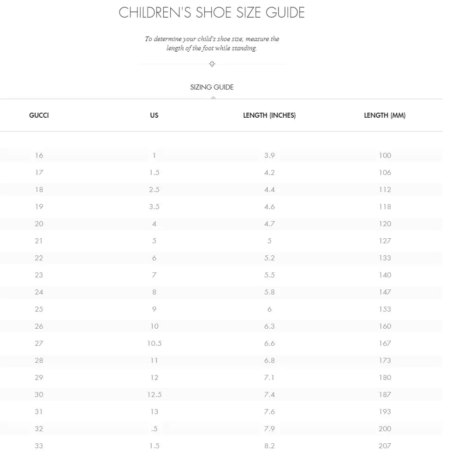
Task: Select the US .5 cell in row 32
Action: point(154,428)
